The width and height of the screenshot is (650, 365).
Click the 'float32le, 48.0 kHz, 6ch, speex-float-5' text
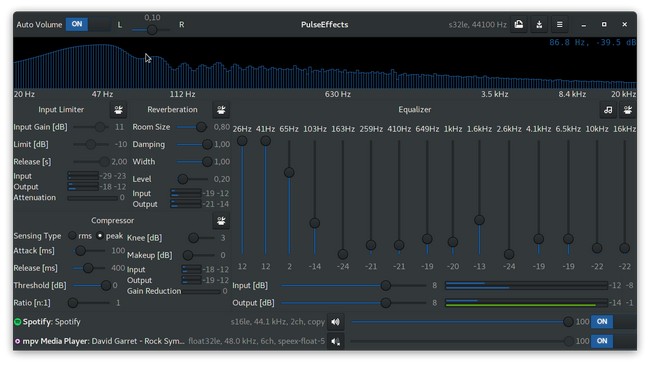coord(257,341)
